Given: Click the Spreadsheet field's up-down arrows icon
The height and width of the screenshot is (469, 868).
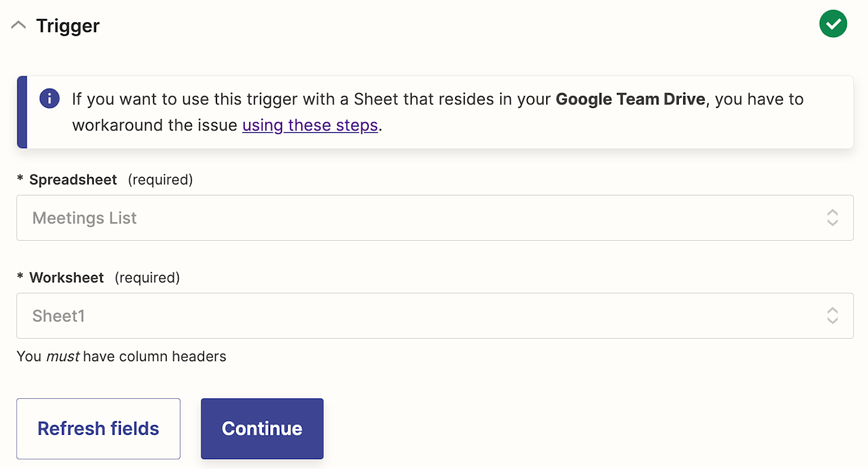Looking at the screenshot, I should [x=832, y=218].
